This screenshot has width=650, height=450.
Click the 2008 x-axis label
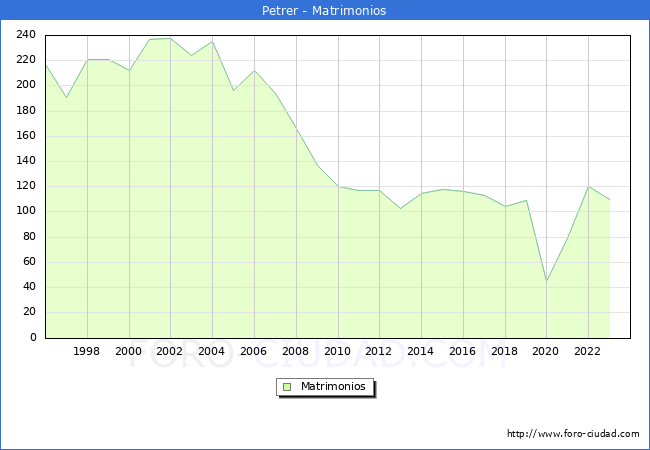[x=295, y=351]
